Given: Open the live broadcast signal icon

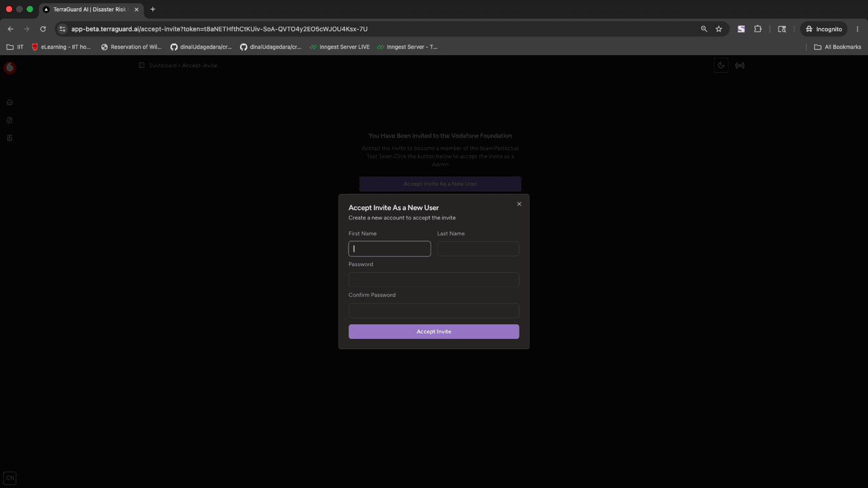Looking at the screenshot, I should coord(739,65).
